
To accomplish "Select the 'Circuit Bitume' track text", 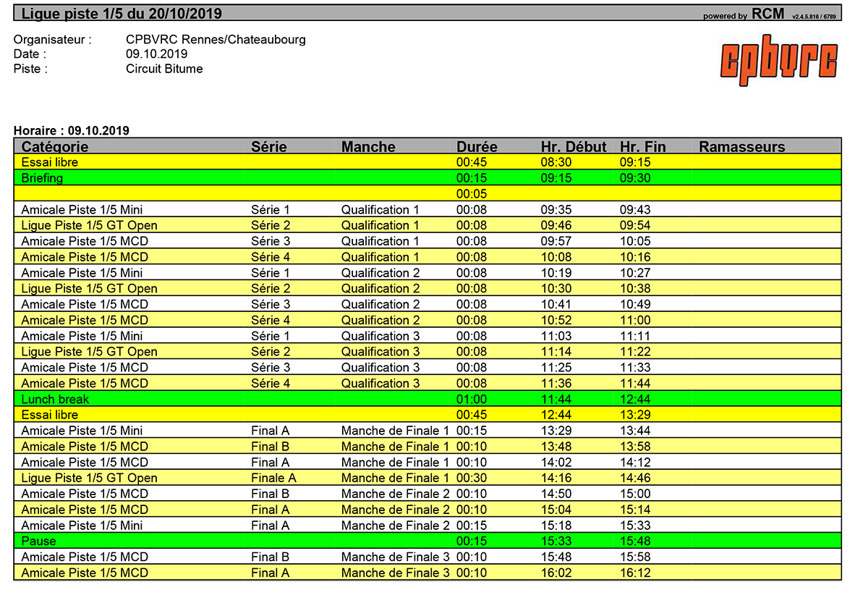I will 164,69.
